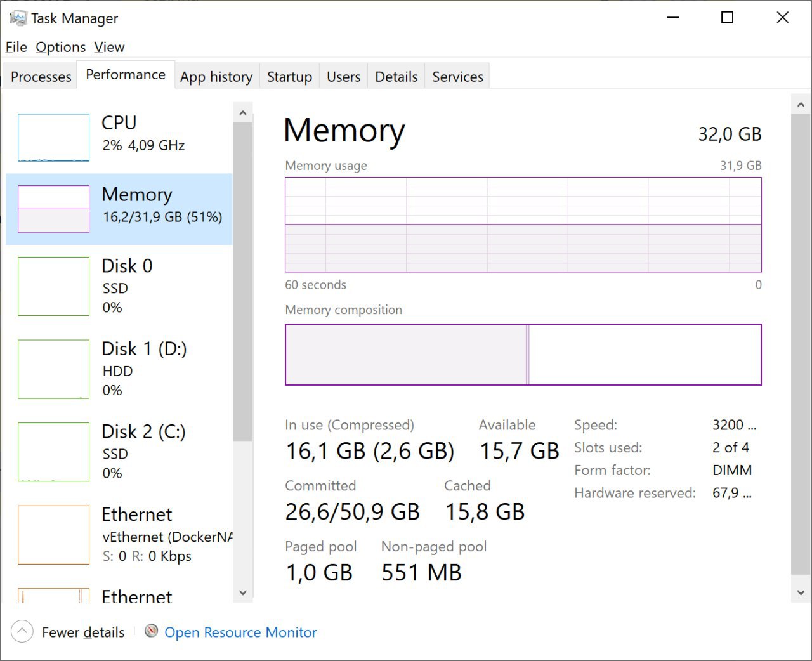Select the Memory mini graph in sidebar

tap(53, 209)
